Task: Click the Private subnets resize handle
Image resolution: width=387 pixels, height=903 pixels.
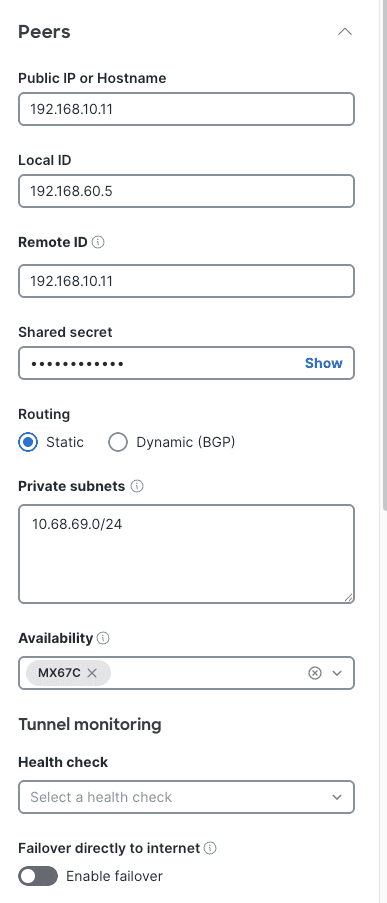Action: 348,598
